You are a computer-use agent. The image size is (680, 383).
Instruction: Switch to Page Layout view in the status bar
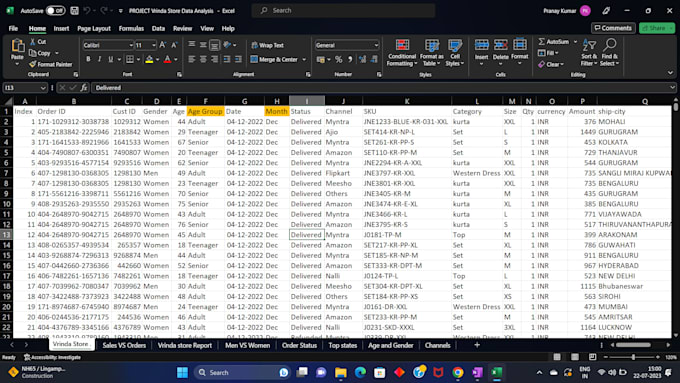(575, 357)
